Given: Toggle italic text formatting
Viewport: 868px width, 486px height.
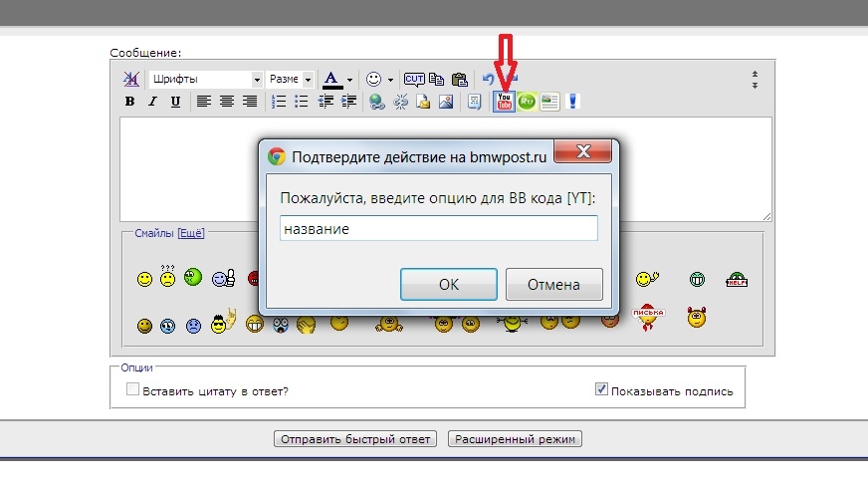Looking at the screenshot, I should [x=152, y=102].
